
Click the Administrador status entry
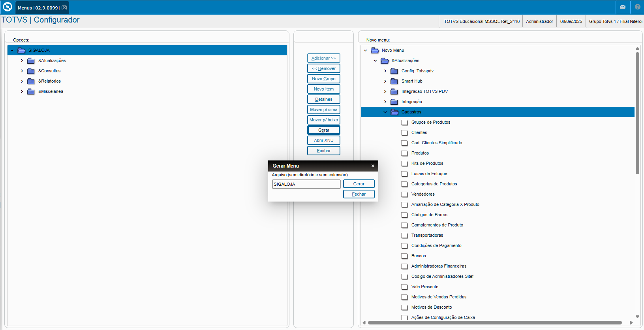point(539,21)
